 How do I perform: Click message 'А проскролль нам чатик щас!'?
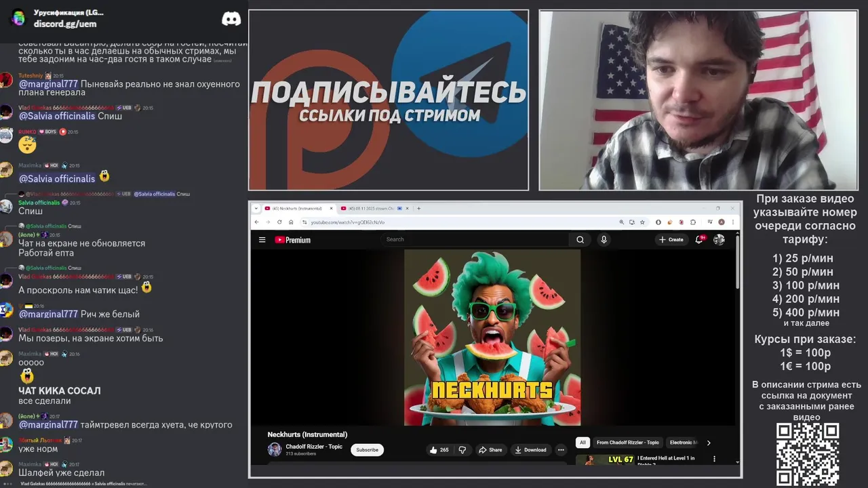78,290
